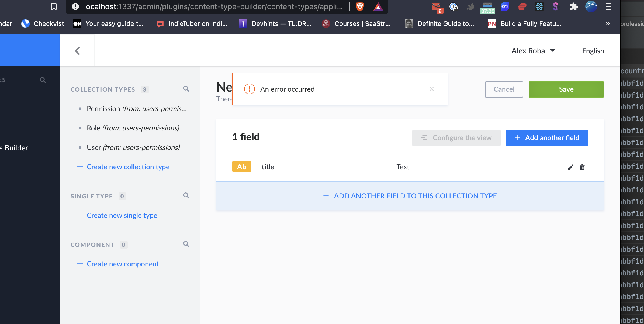
Task: Search collection types with magnifier icon
Action: [x=186, y=89]
